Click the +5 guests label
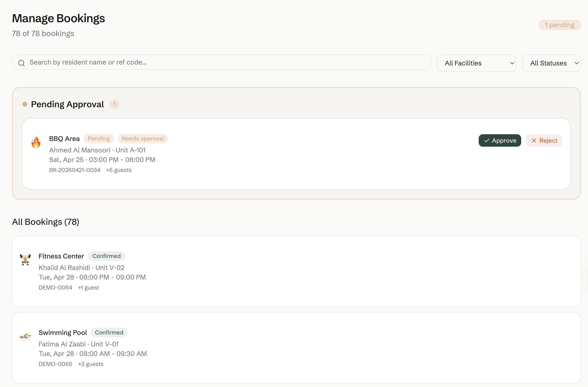 coord(119,170)
